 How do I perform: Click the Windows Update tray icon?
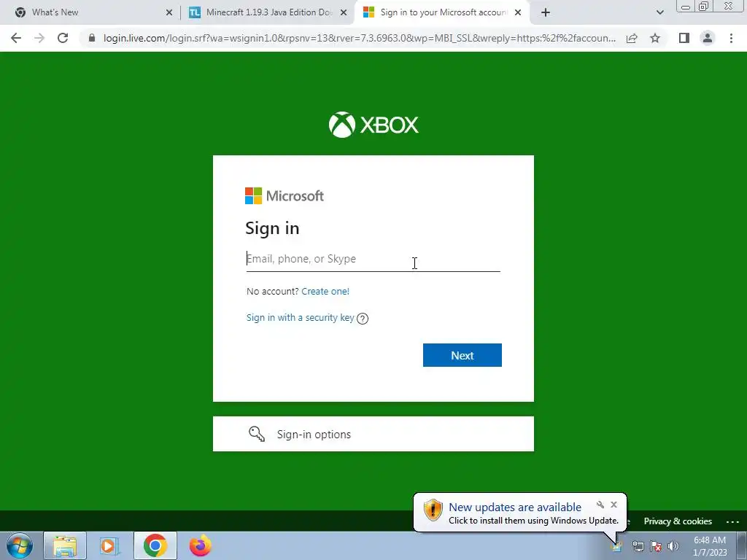coord(617,546)
